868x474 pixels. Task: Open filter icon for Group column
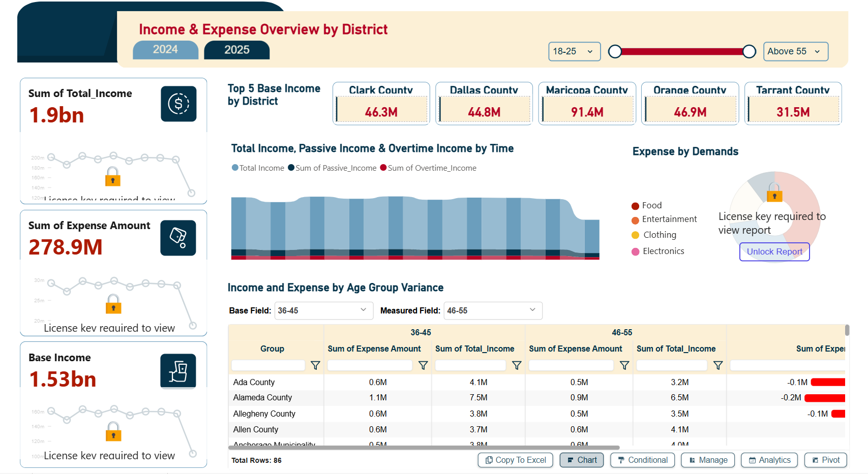click(x=315, y=365)
